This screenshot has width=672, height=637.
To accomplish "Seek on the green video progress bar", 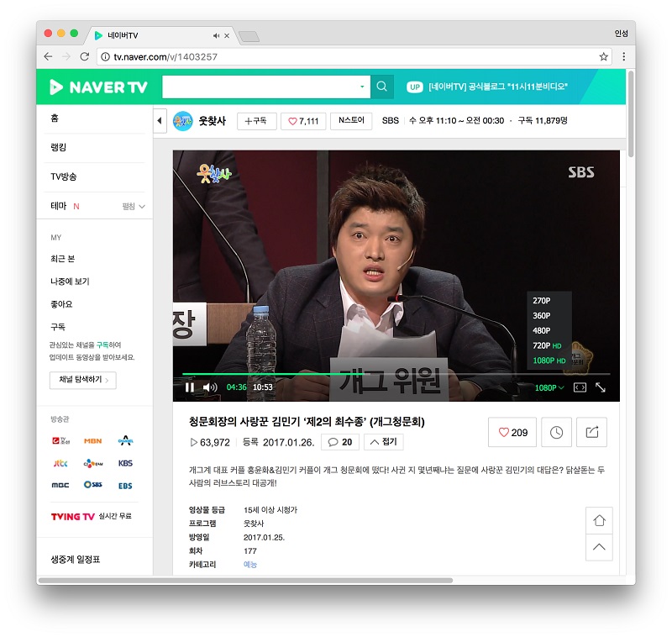I will click(396, 374).
